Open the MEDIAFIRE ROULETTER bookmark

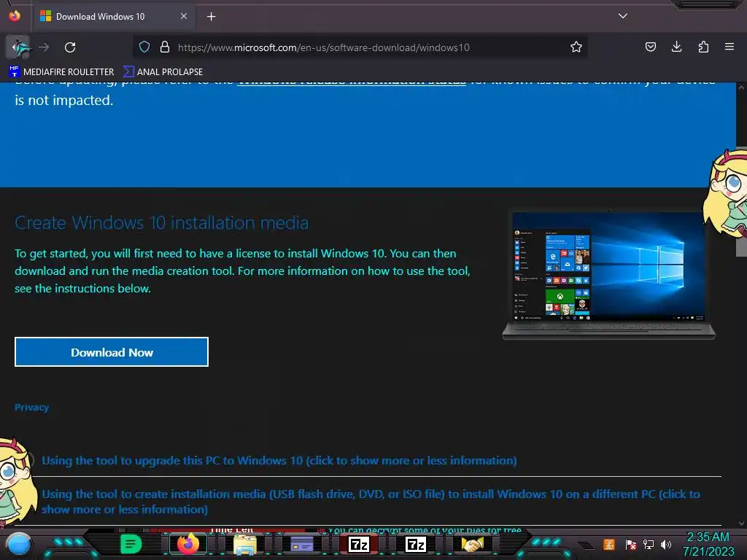(x=61, y=72)
